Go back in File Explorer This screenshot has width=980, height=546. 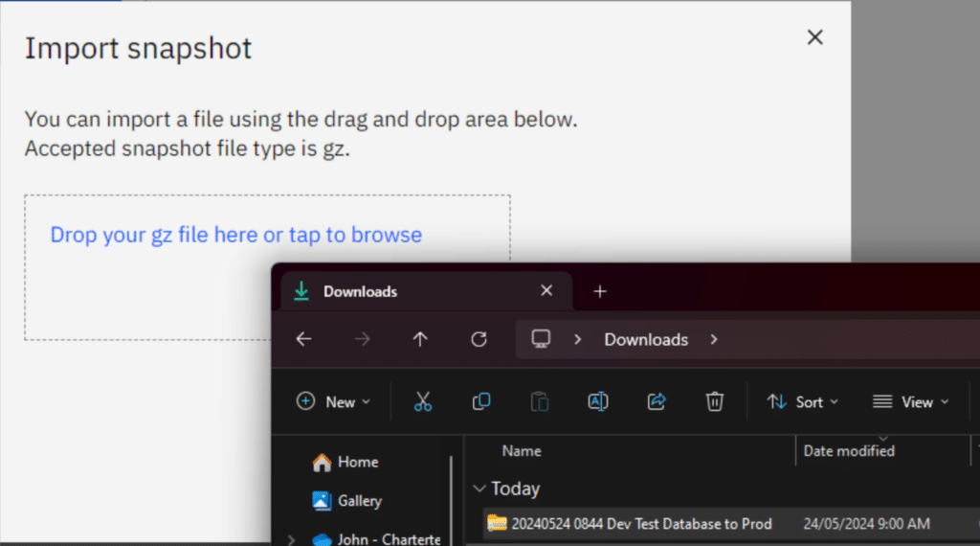pyautogui.click(x=303, y=339)
